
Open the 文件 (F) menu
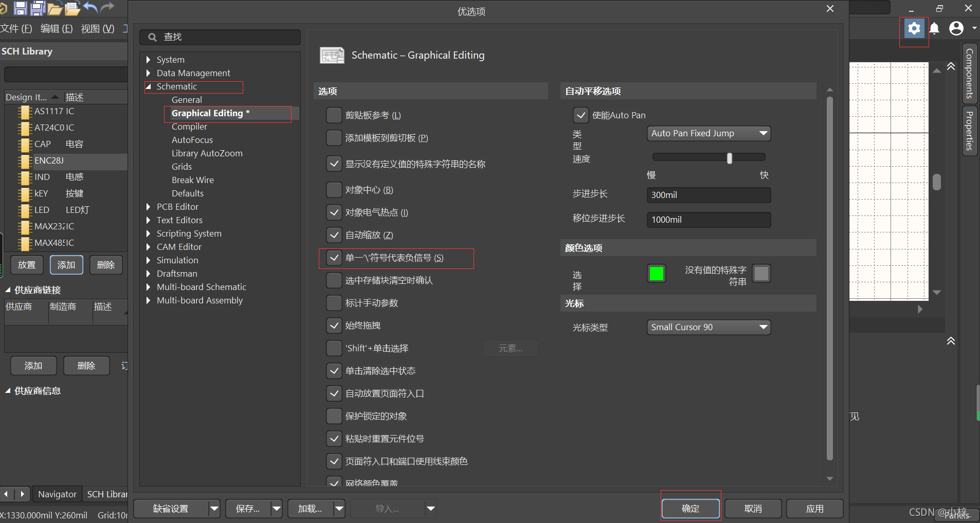coord(16,29)
